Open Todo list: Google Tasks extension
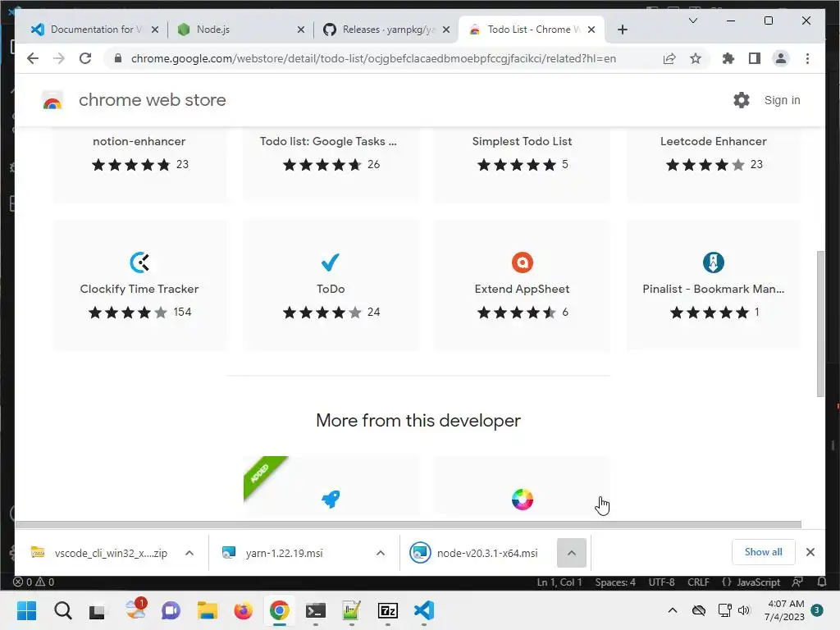 point(328,141)
